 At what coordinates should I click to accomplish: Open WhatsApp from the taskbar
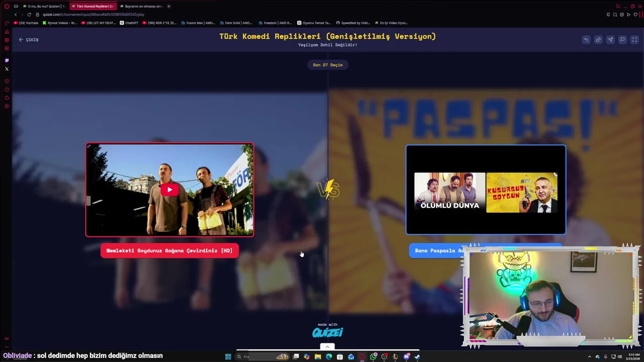coord(373,356)
